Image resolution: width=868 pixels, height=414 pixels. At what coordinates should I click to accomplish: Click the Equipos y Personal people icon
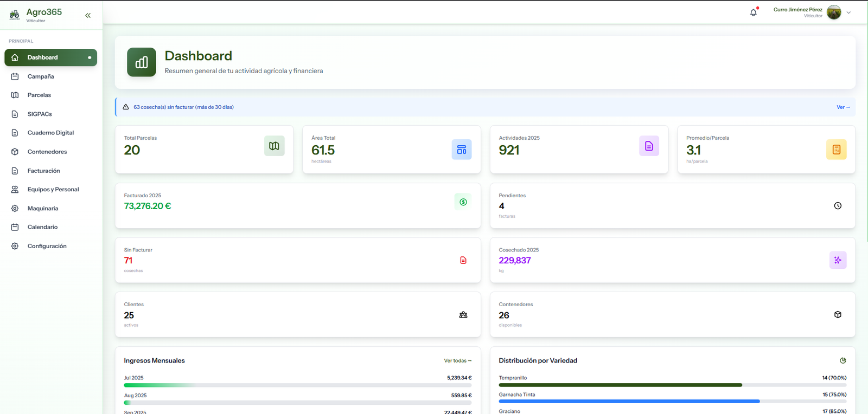pyautogui.click(x=15, y=190)
